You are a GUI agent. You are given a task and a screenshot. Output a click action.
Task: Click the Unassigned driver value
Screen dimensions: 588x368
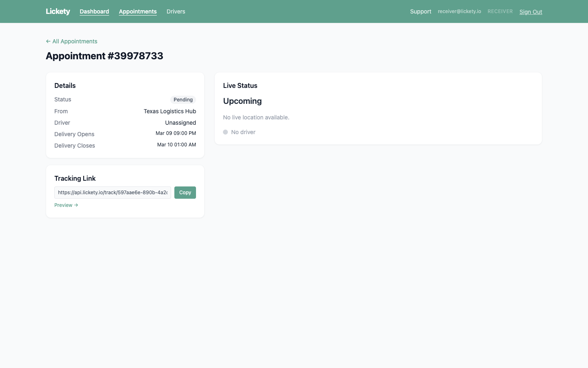(x=180, y=123)
